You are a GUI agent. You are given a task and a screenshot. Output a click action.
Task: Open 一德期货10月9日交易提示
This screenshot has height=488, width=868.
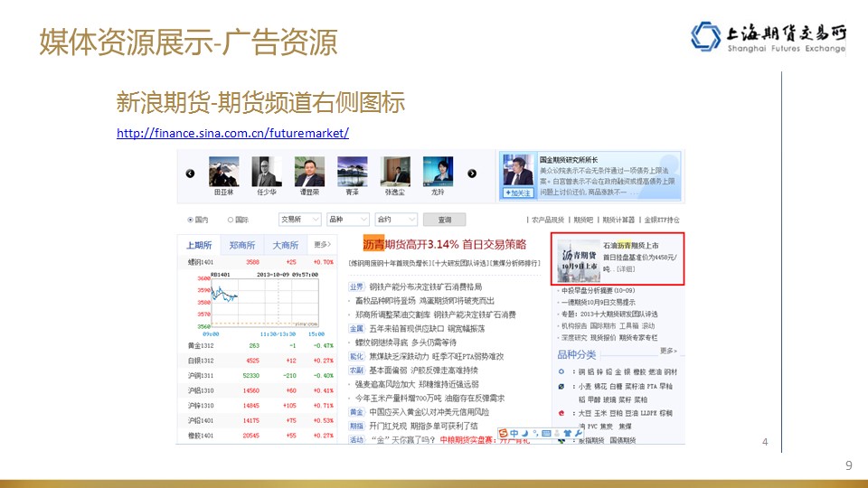[599, 302]
